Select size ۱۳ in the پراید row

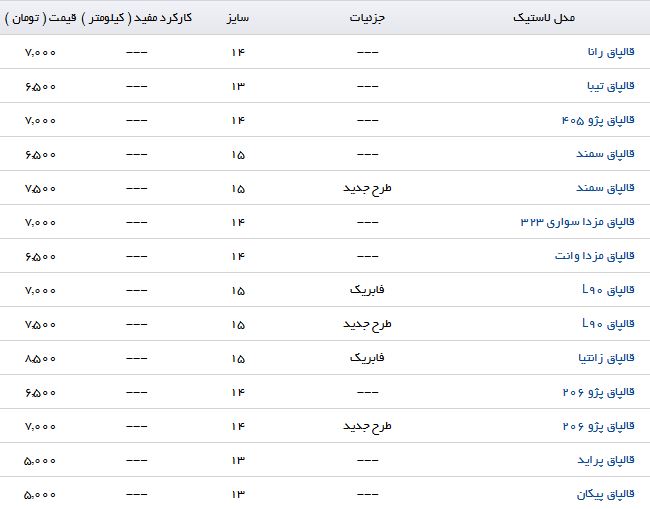click(x=238, y=461)
